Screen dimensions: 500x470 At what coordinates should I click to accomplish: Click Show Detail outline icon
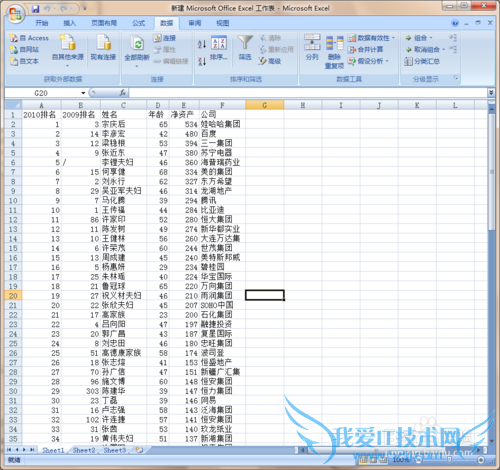(x=453, y=37)
